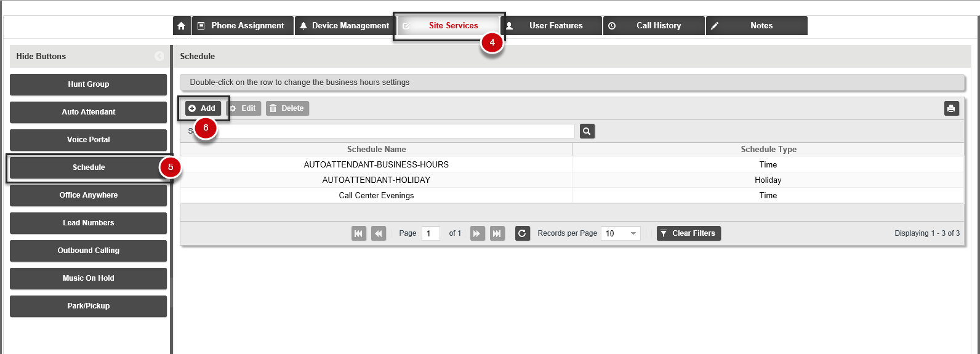Viewport: 980px width, 354px height.
Task: Open the Phone Assignment tab
Action: point(243,26)
